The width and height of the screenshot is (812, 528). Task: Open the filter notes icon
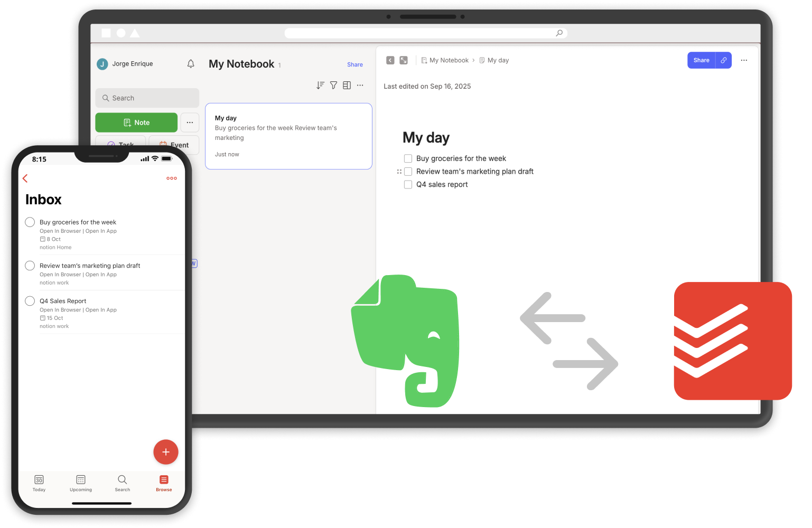[333, 85]
